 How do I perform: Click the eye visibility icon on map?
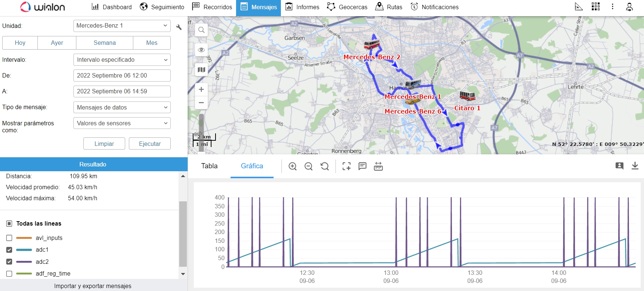(201, 50)
